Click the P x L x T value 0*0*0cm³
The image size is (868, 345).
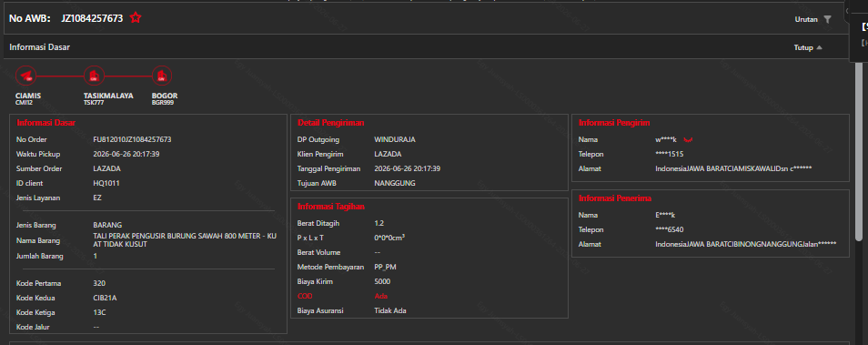coord(389,238)
